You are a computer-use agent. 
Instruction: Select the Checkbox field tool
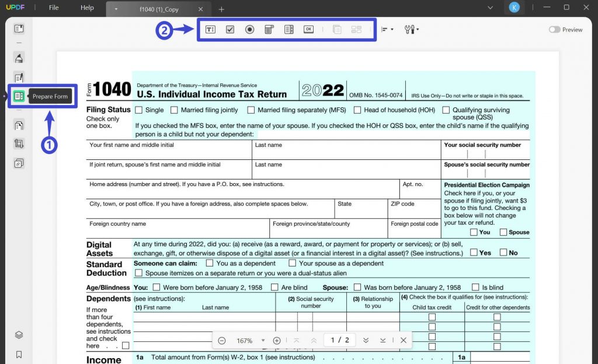(230, 29)
